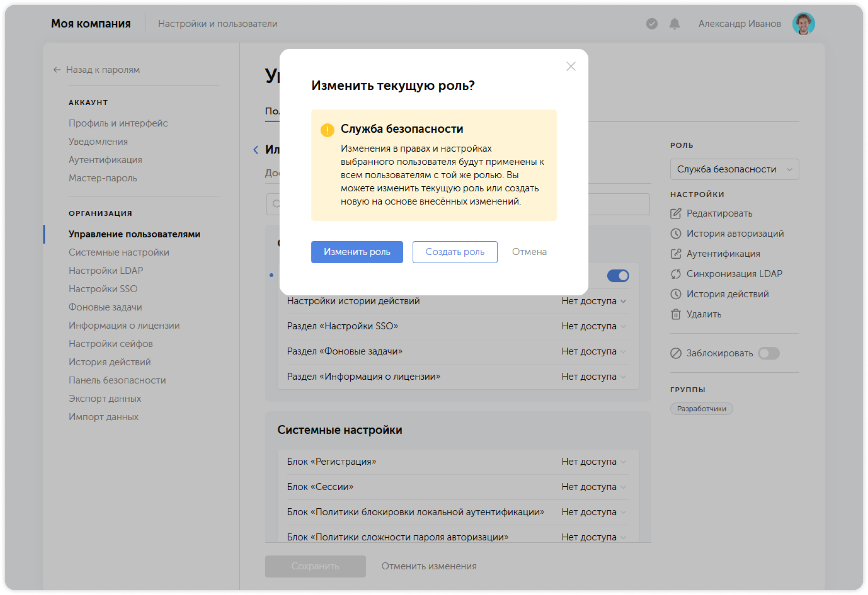
Task: Expand access dropdown for Настройки истории действий
Action: [x=593, y=301]
